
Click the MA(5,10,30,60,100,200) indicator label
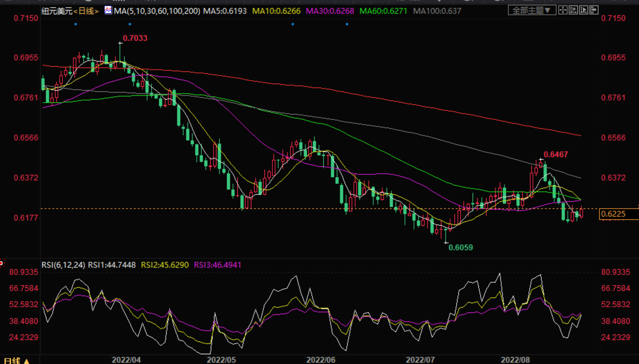(x=157, y=11)
